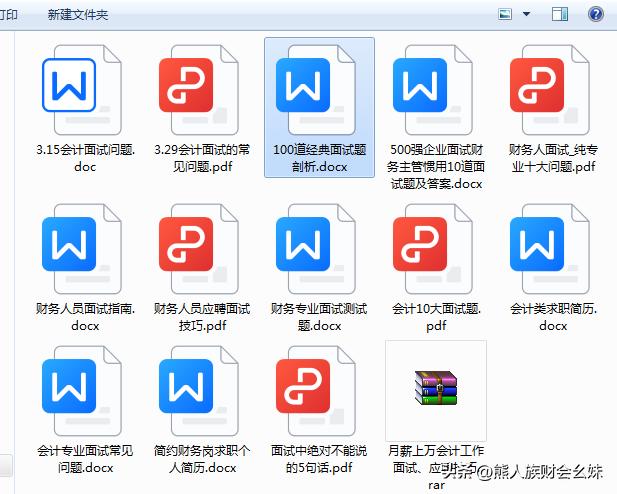
Task: Select the 会计专业面试常见问题.docx icon
Action: pyautogui.click(x=82, y=391)
